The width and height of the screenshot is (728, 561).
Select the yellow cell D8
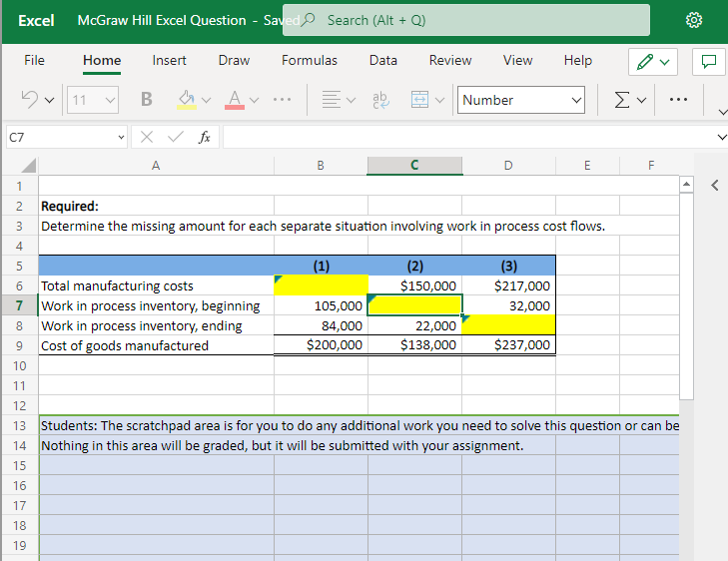point(508,325)
